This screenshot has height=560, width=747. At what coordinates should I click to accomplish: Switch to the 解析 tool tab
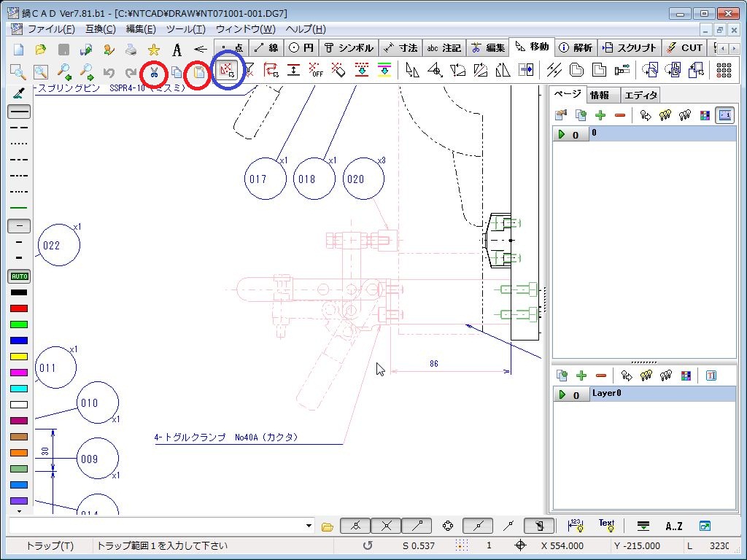pyautogui.click(x=576, y=47)
